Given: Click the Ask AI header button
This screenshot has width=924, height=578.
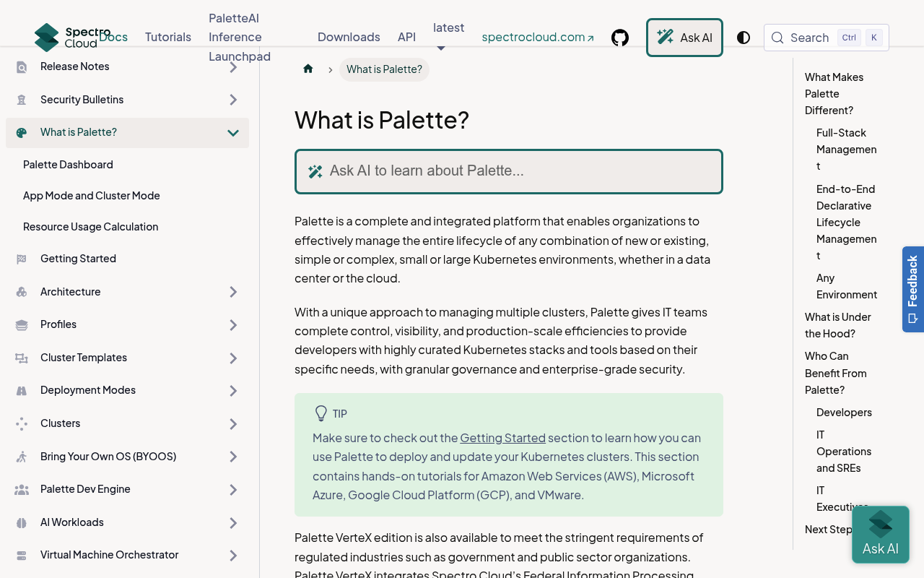Looking at the screenshot, I should (x=684, y=38).
